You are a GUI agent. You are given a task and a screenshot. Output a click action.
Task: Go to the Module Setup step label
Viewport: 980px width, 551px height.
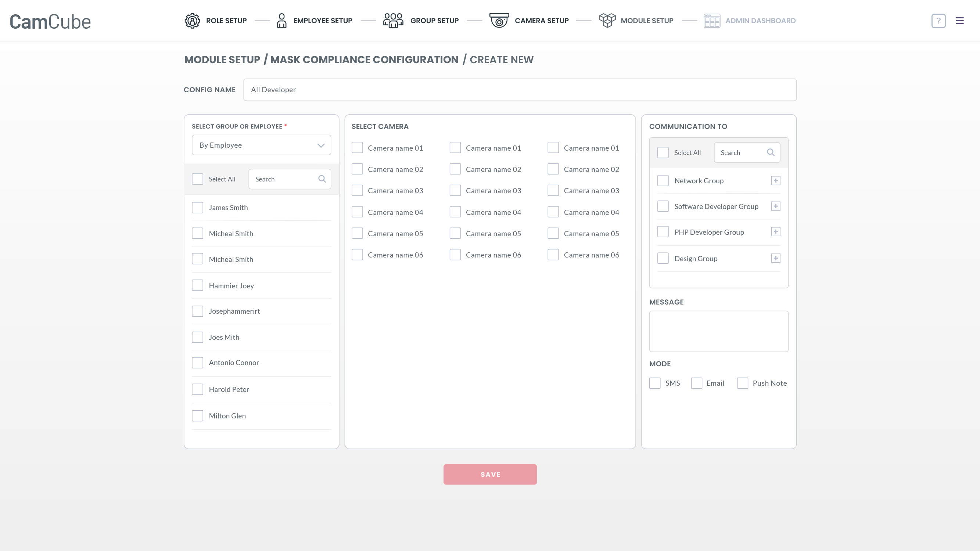point(647,21)
